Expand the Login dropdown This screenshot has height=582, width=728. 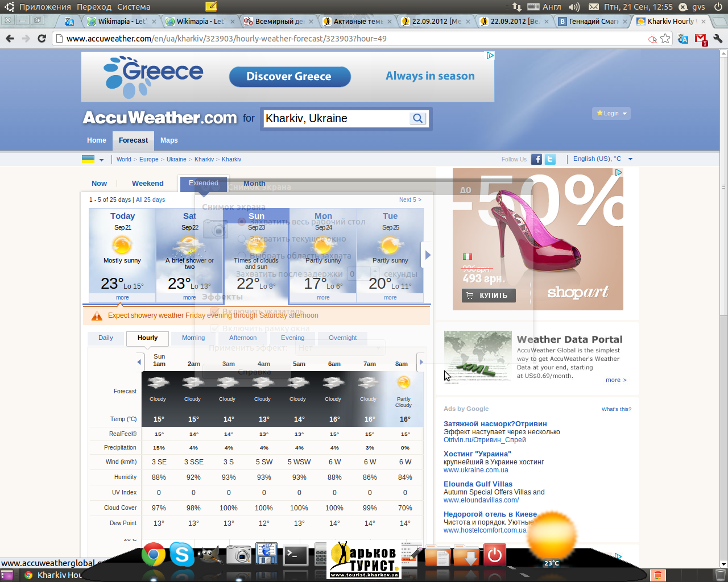[x=611, y=113]
